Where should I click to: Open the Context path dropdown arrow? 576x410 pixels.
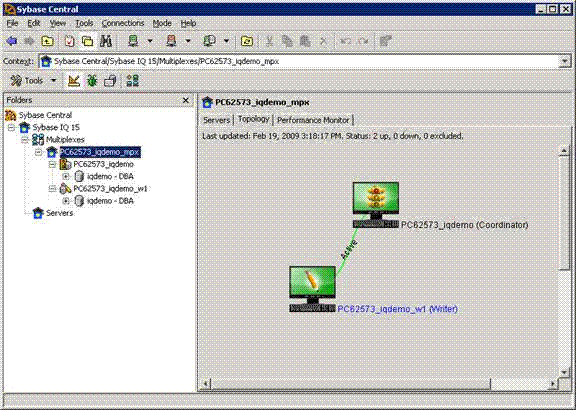click(x=564, y=61)
